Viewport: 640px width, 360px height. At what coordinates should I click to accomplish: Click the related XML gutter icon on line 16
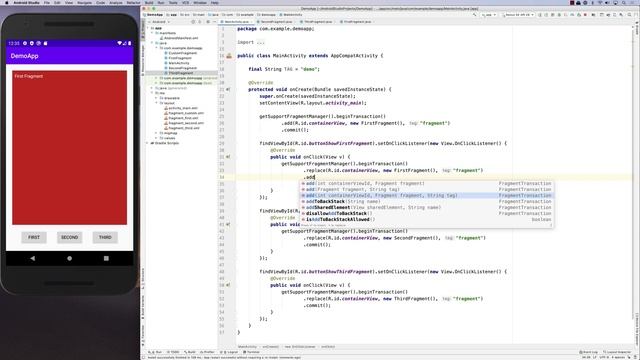(x=229, y=56)
